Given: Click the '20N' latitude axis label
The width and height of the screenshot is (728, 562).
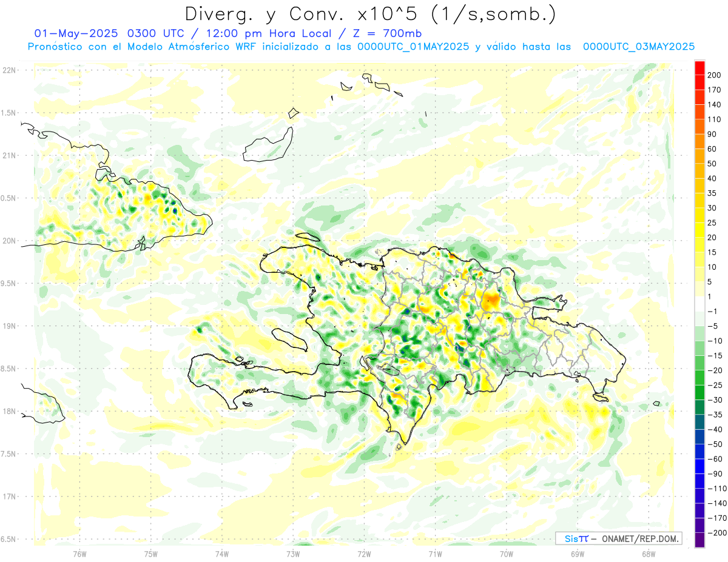Looking at the screenshot, I should [8, 241].
